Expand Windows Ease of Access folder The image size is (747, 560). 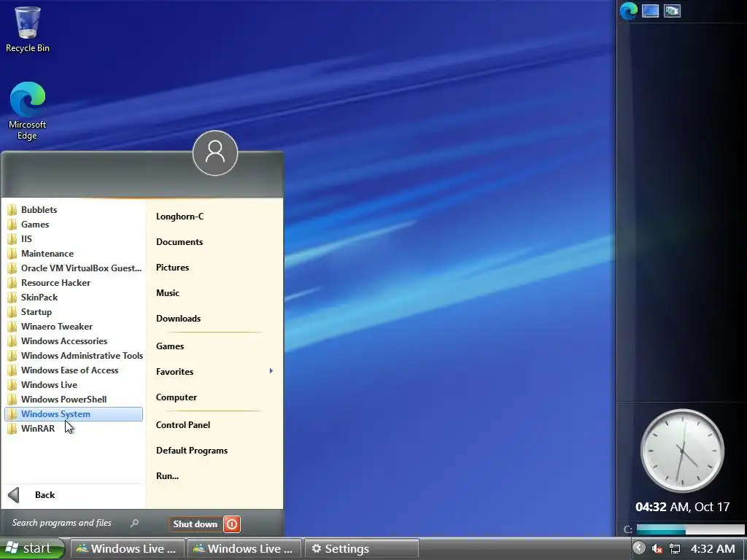pos(74,370)
